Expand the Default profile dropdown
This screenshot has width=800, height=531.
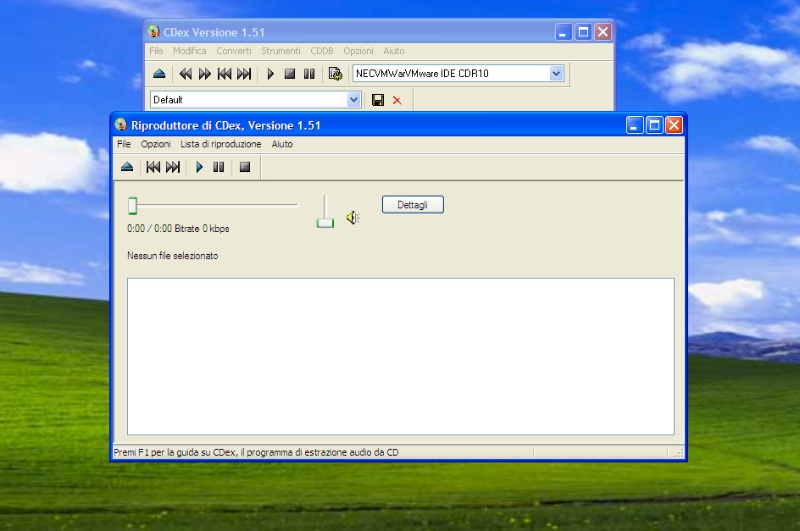354,100
